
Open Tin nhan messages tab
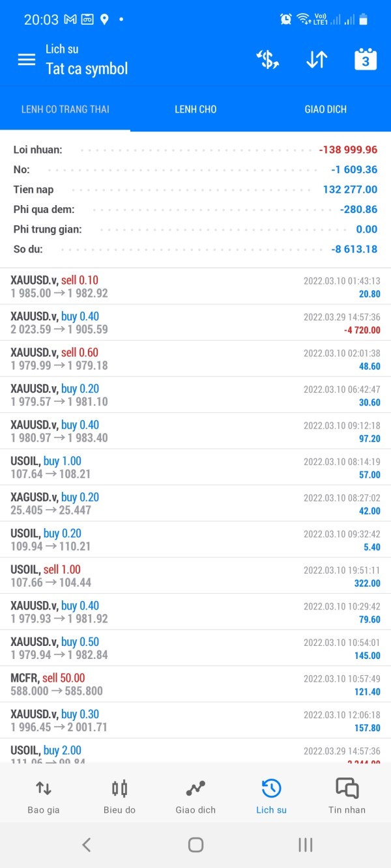[x=347, y=796]
